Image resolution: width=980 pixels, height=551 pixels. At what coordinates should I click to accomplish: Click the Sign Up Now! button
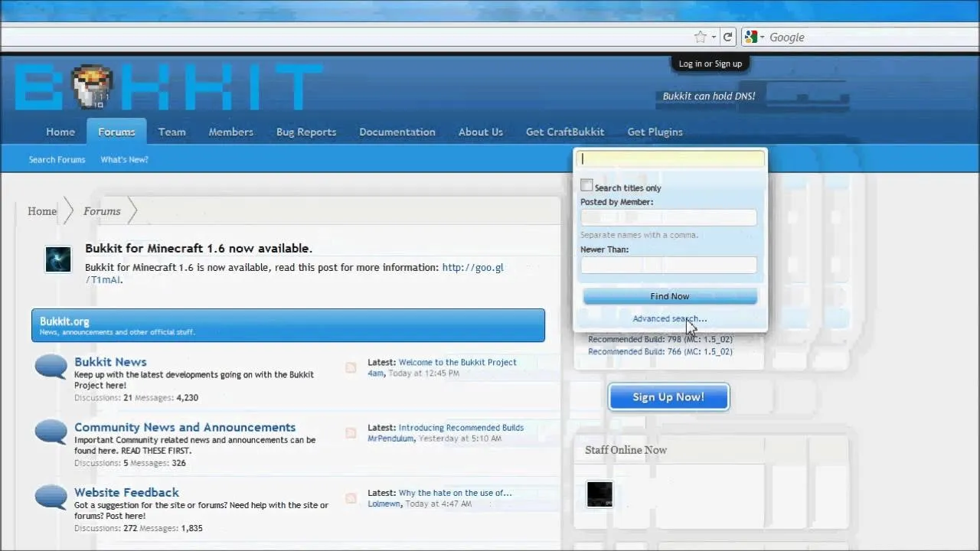(x=668, y=396)
